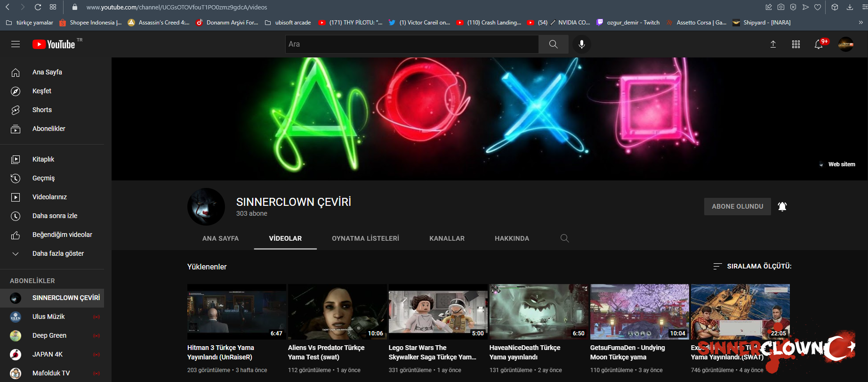Click the channel search magnifier icon

point(565,238)
